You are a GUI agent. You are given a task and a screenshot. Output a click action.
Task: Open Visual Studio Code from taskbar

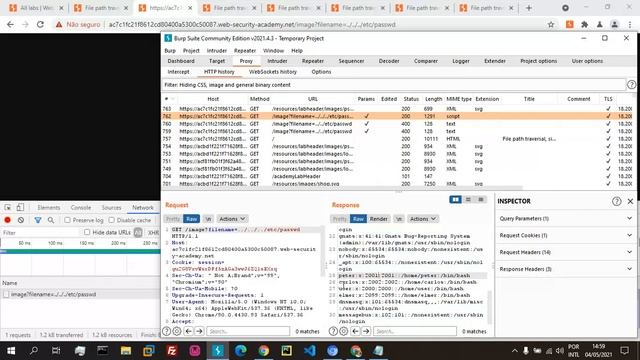pos(309,350)
